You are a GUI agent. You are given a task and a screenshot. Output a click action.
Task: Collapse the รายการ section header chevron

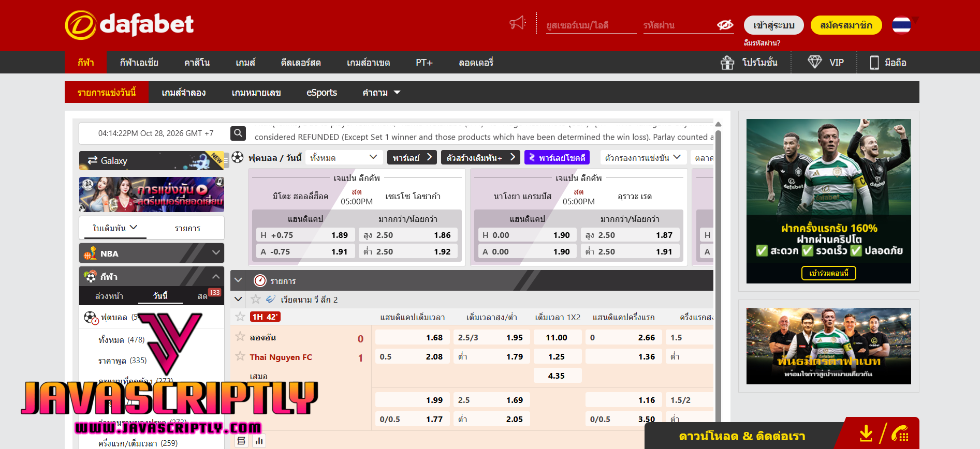click(238, 280)
